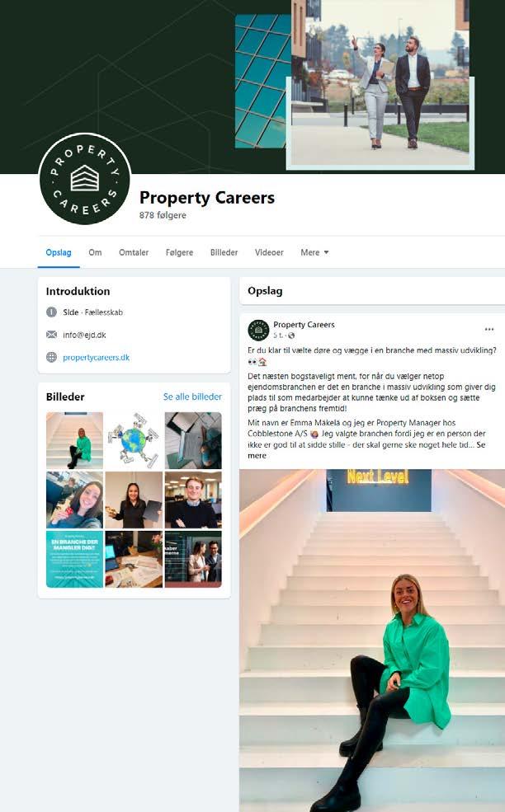Go to the Billeder tab
The height and width of the screenshot is (812, 505).
pos(224,252)
